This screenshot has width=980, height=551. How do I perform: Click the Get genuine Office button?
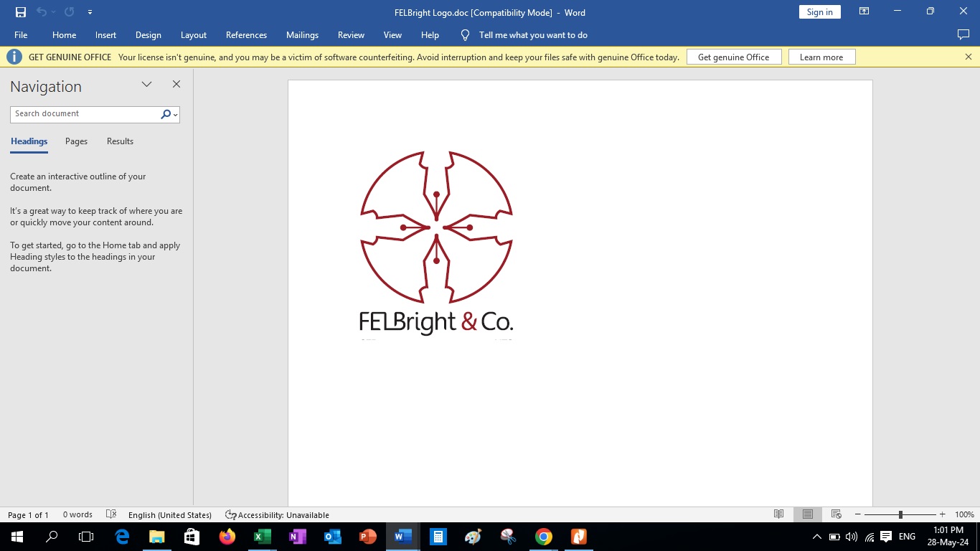(734, 57)
